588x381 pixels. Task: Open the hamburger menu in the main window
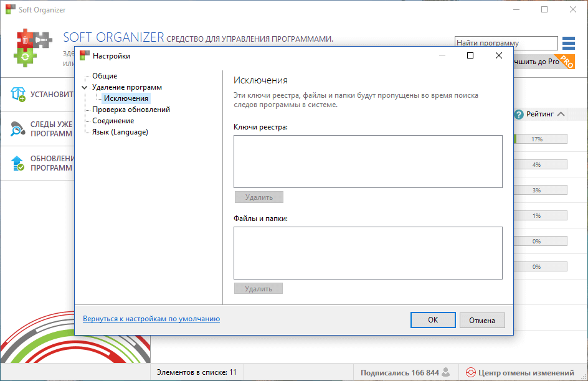tap(569, 43)
